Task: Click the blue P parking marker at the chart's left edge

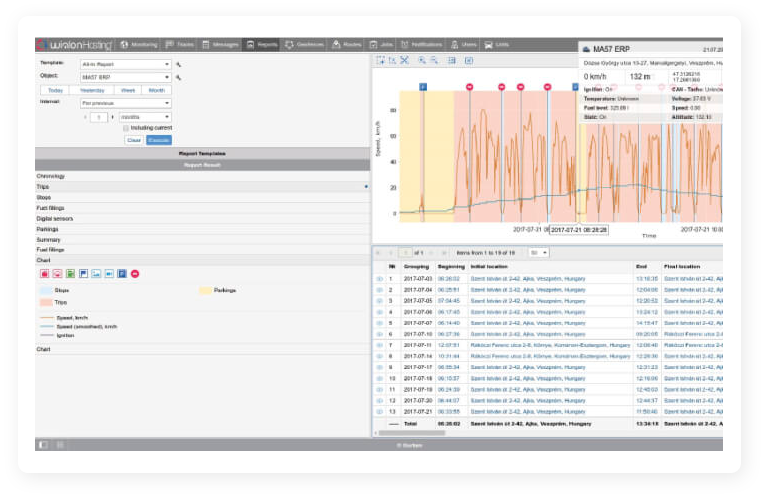Action: [x=423, y=87]
